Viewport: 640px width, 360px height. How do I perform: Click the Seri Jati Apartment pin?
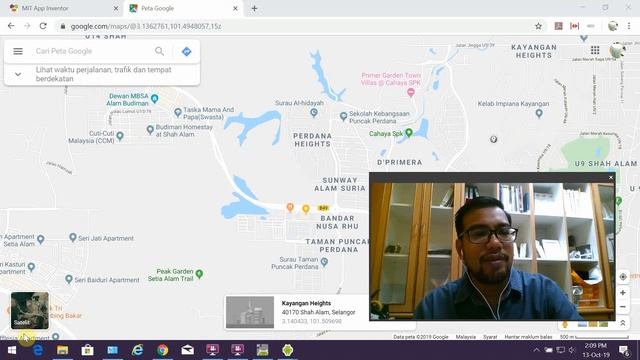73,237
